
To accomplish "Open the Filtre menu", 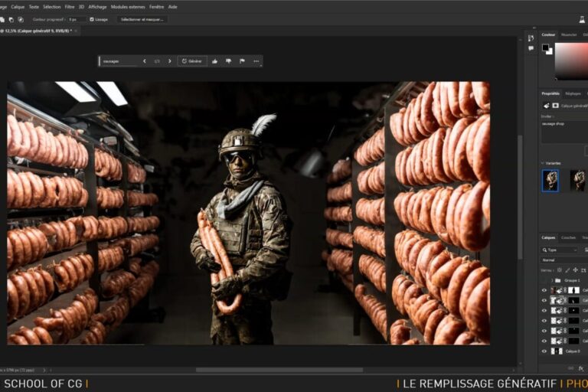I will tap(70, 7).
